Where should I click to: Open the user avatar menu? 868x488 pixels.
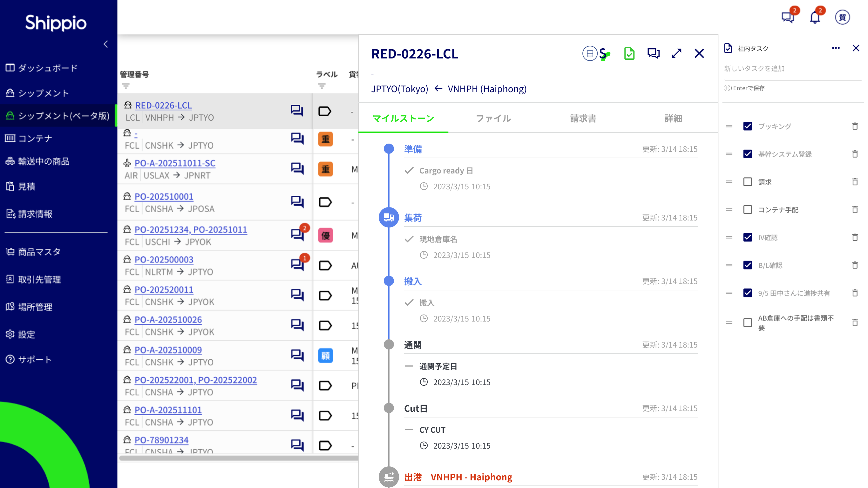(842, 17)
